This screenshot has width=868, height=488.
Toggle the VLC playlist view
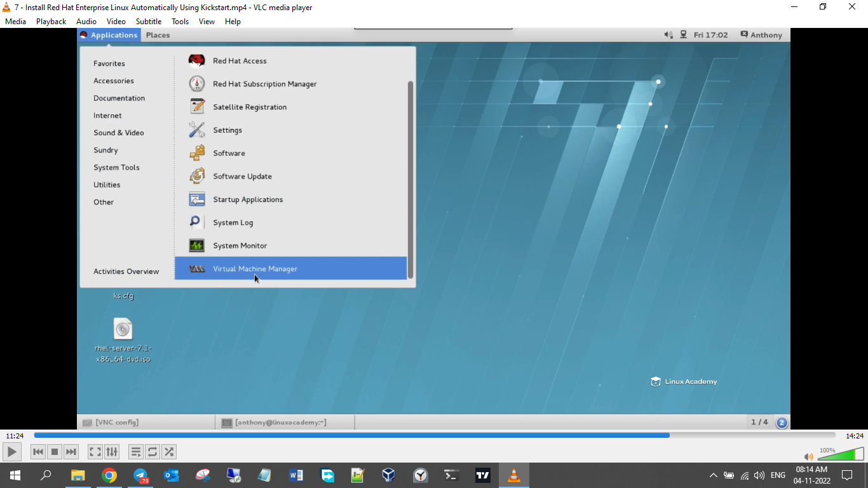136,452
